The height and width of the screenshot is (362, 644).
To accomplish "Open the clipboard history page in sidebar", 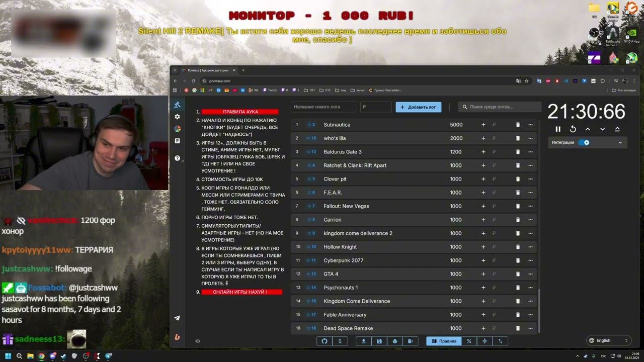I will [x=177, y=141].
